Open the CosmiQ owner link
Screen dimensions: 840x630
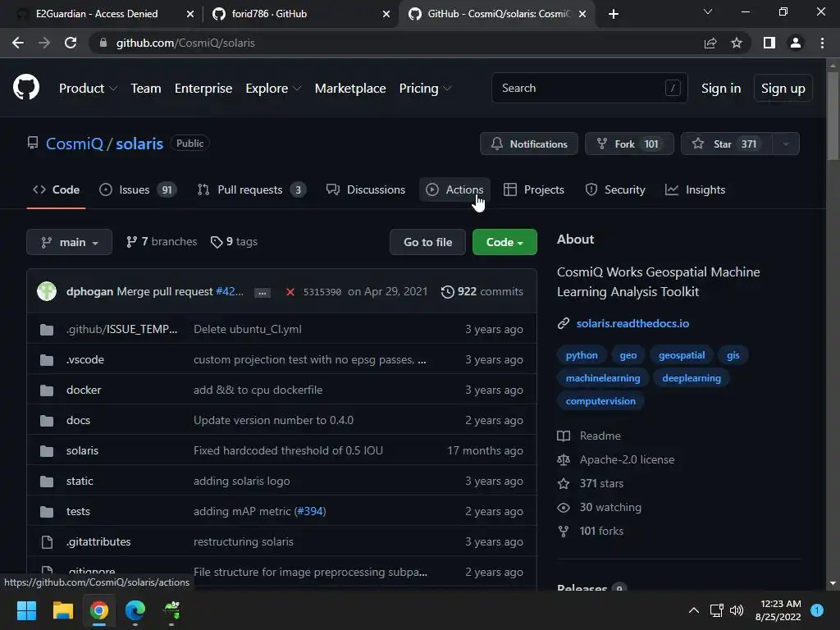pyautogui.click(x=75, y=144)
